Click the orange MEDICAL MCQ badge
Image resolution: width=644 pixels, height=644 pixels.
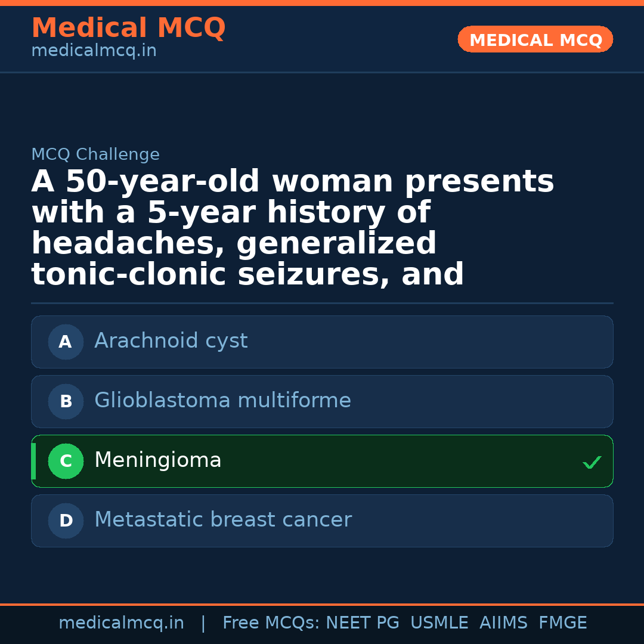(x=535, y=40)
